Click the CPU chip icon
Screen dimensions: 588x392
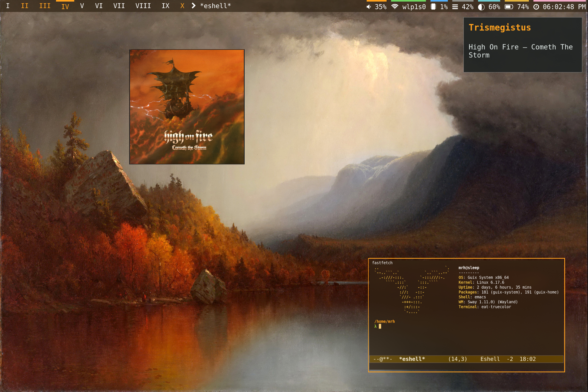[433, 7]
